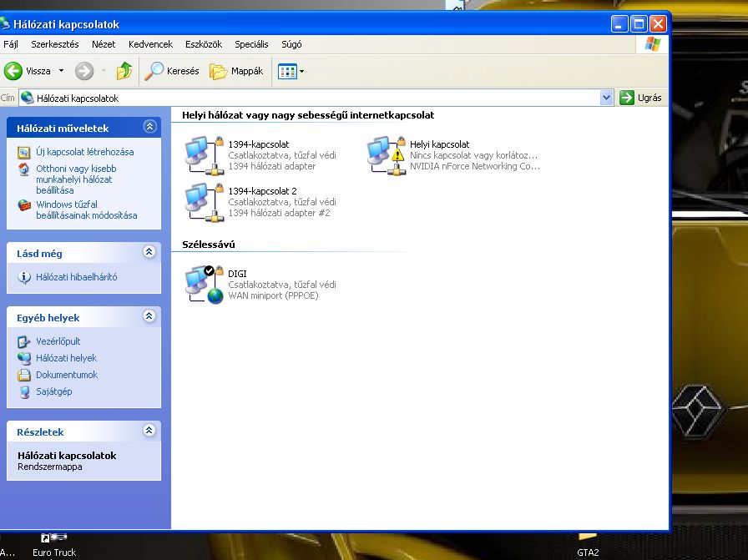The image size is (748, 560).
Task: Open the Eszközök menu
Action: (x=203, y=44)
